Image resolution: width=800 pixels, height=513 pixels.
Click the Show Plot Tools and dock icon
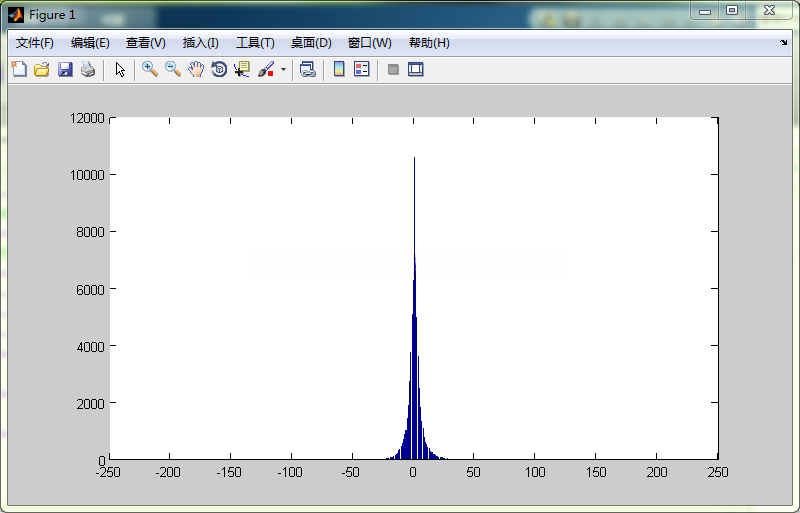(416, 69)
